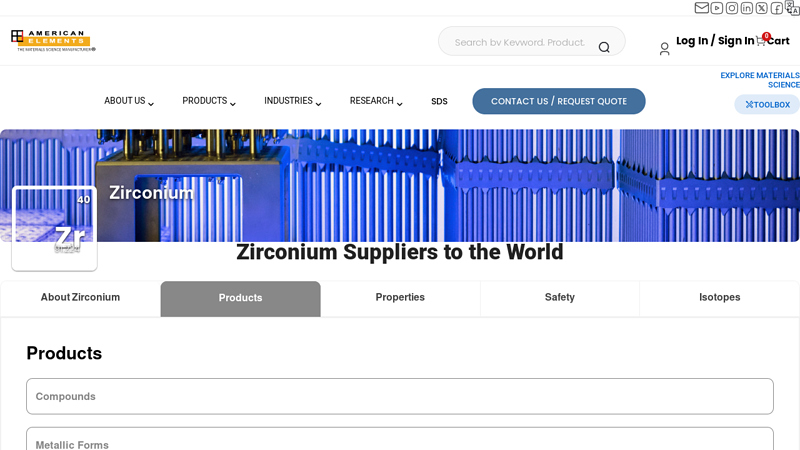
Task: Click Contact Us / Request Quote button
Action: pos(558,101)
